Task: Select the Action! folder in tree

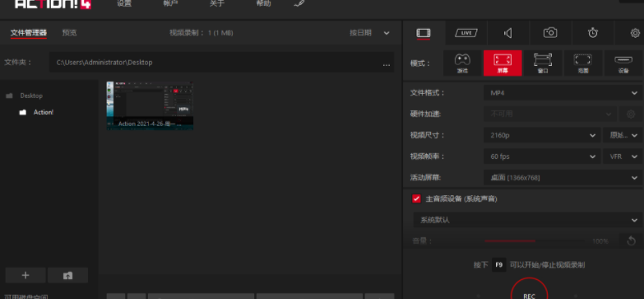Action: tap(43, 112)
